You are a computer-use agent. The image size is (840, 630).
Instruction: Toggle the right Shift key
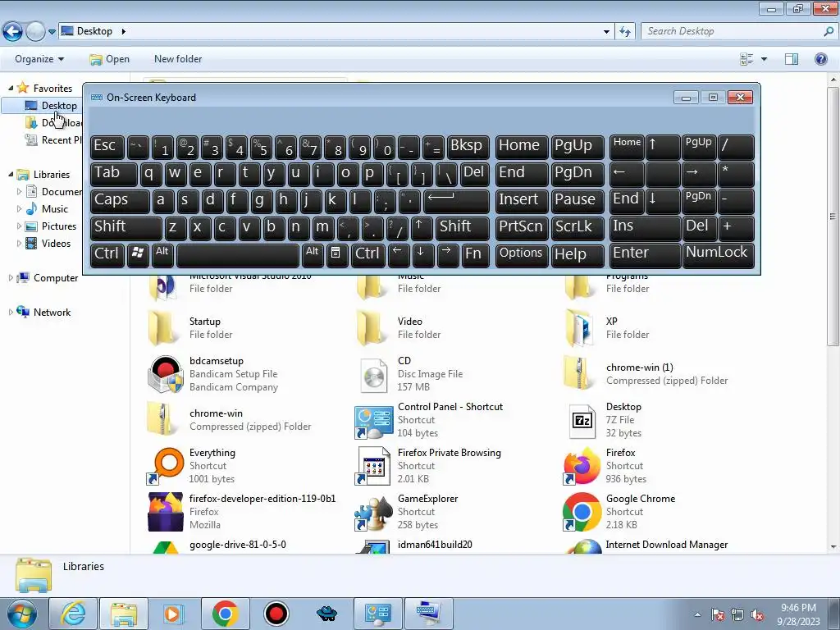463,227
